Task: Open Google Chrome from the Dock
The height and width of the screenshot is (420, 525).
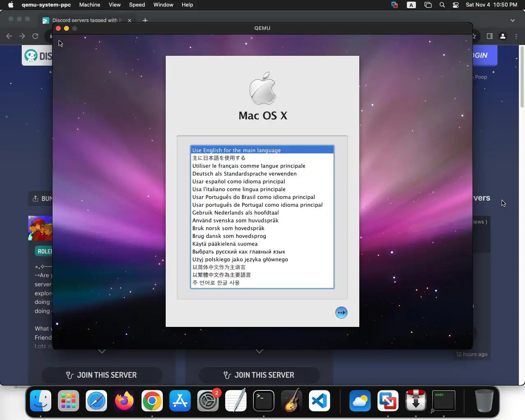Action: coord(152,401)
